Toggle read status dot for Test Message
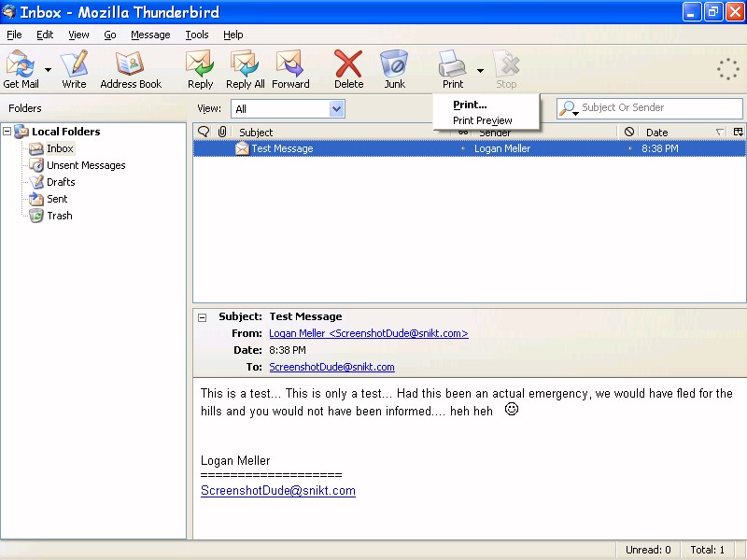Image resolution: width=747 pixels, height=560 pixels. pos(462,148)
